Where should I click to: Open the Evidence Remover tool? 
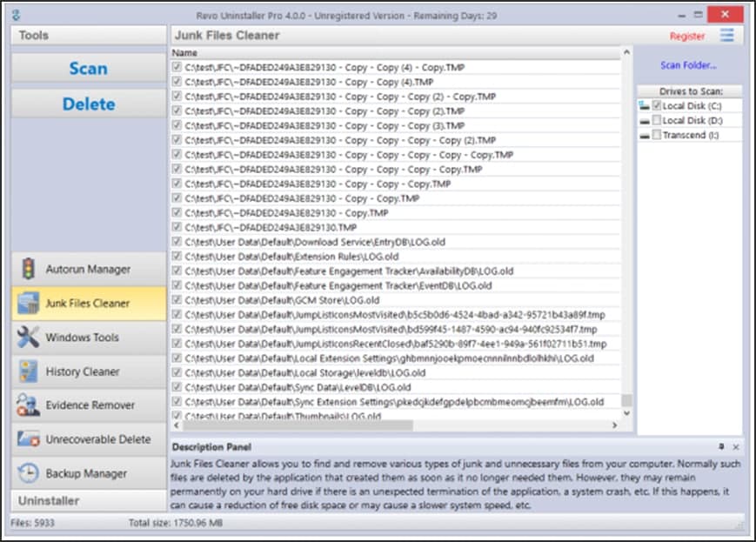point(87,405)
